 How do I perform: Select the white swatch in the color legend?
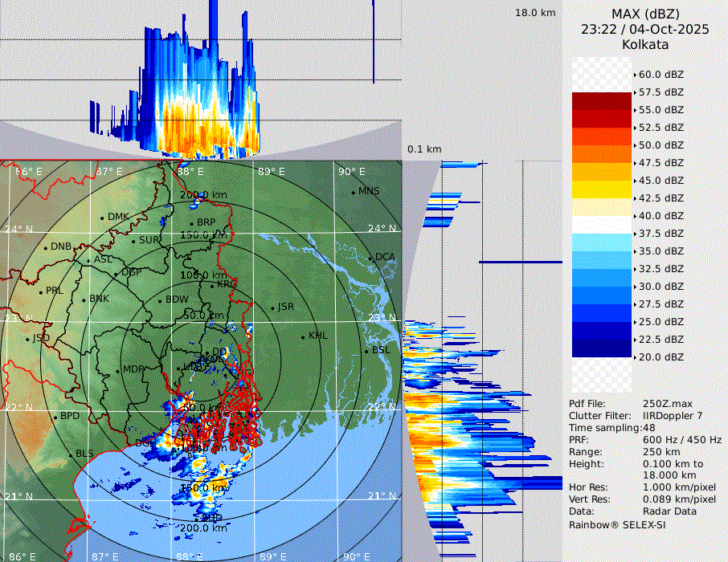tap(602, 224)
